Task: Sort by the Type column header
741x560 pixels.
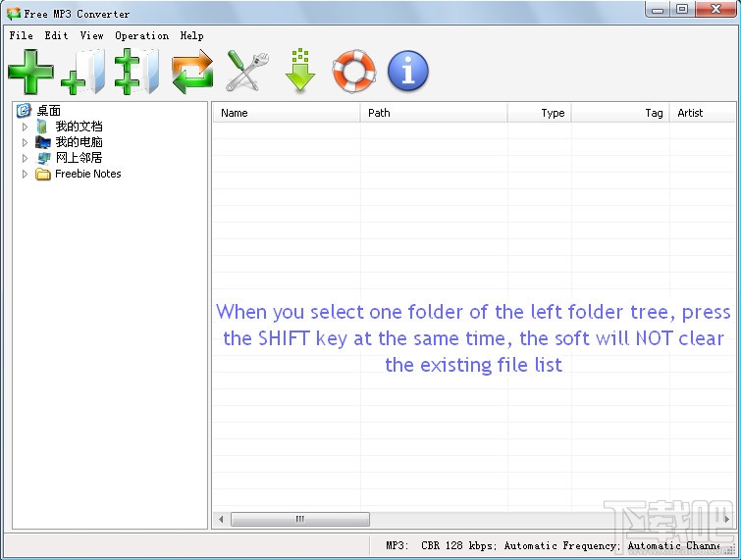Action: 539,113
